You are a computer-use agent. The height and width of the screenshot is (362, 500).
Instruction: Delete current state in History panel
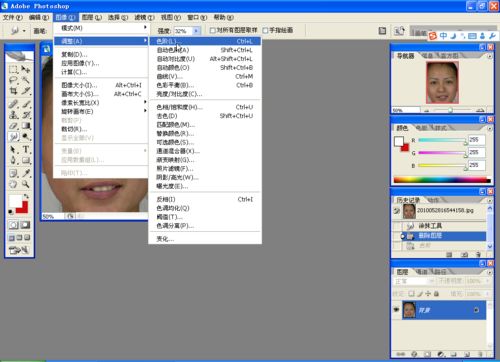[478, 255]
